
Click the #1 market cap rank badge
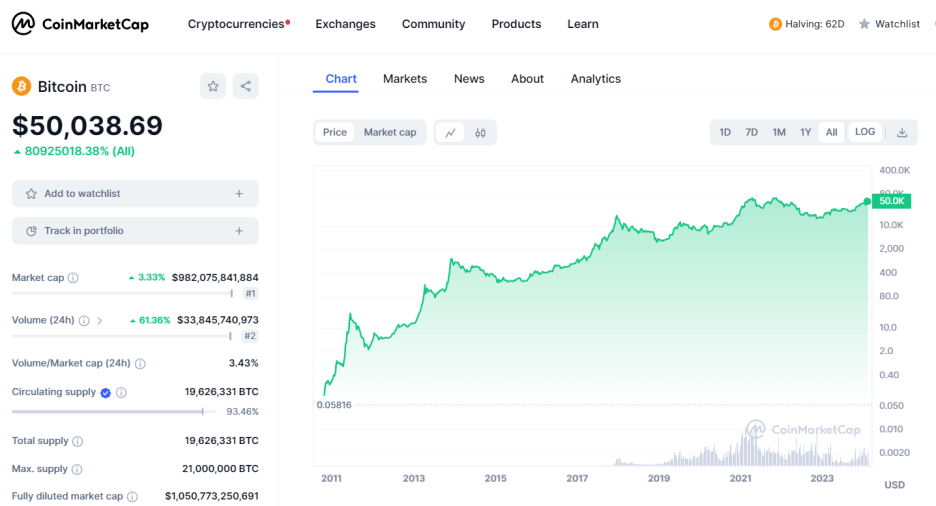tap(250, 294)
